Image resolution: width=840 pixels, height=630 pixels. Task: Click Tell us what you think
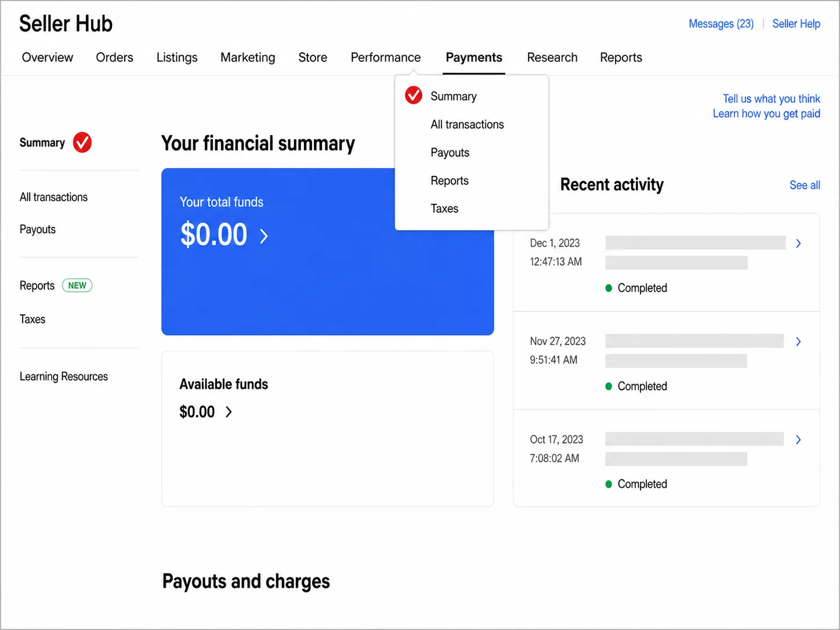point(771,99)
